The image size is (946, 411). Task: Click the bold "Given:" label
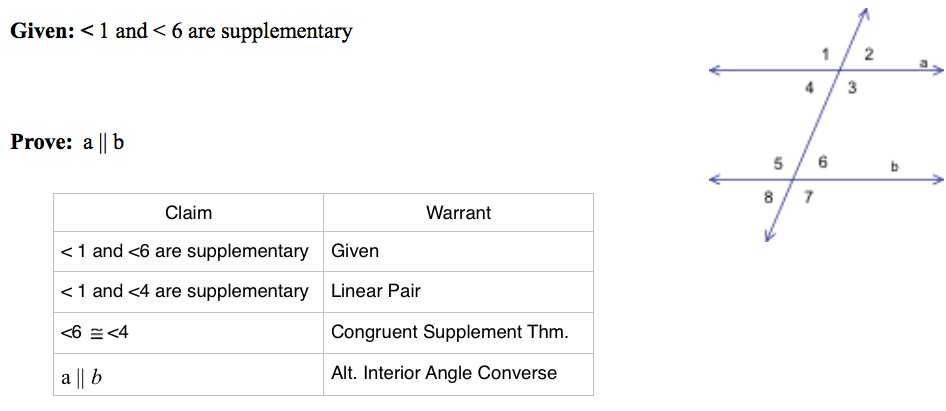[x=43, y=31]
